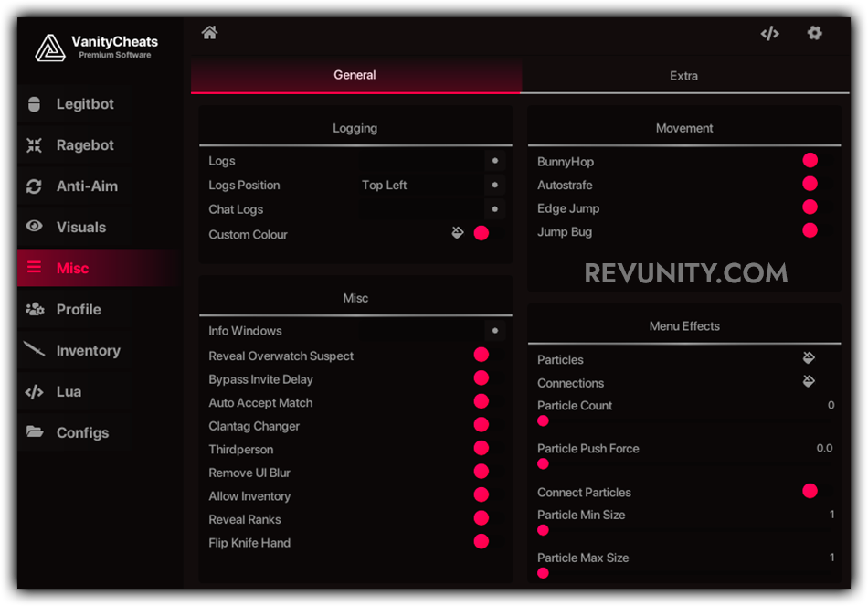Viewport: 868px width, 606px height.
Task: Open the Logs Position Top Left dropdown
Action: [494, 185]
